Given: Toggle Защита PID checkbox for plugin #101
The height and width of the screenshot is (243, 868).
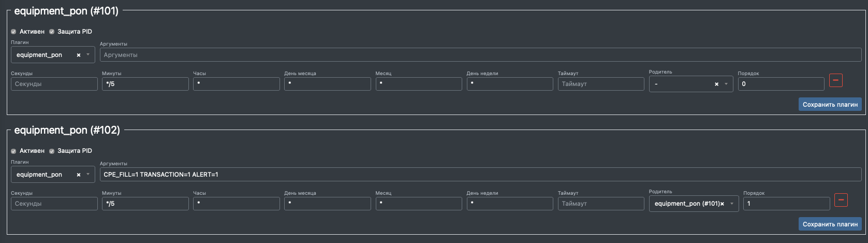Looking at the screenshot, I should (x=52, y=32).
